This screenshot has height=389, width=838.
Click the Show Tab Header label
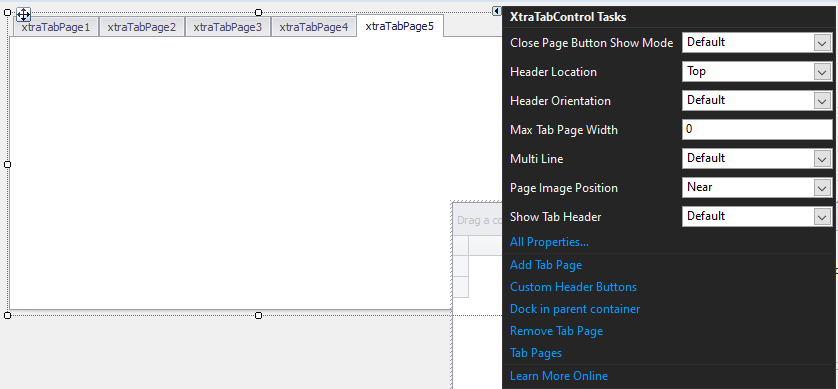click(x=555, y=217)
